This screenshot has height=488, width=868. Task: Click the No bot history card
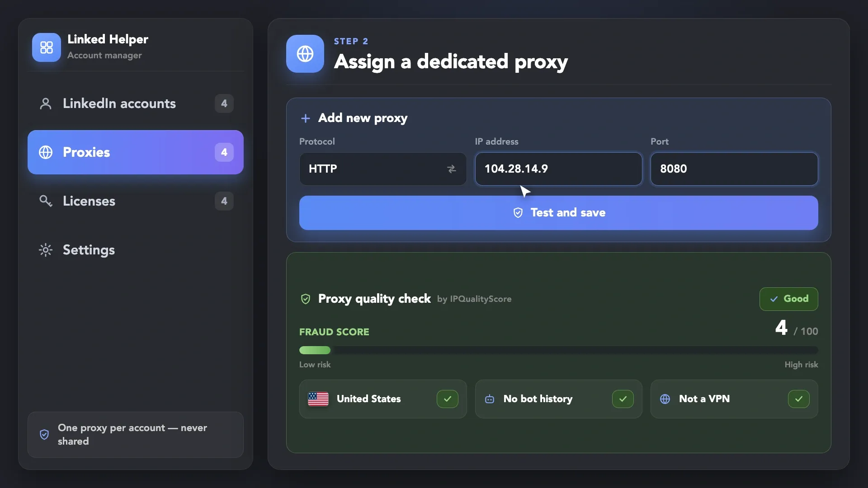[559, 399]
